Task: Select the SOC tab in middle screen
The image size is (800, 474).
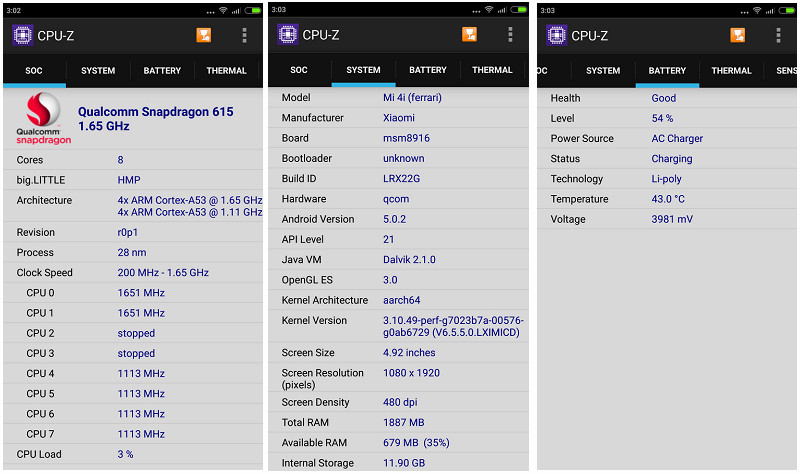Action: pyautogui.click(x=299, y=70)
